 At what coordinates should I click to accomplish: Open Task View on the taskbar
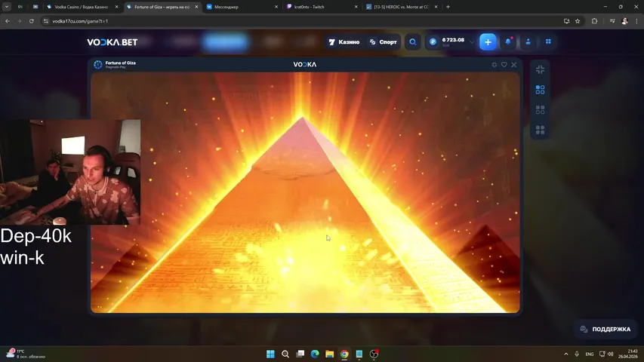click(x=300, y=354)
